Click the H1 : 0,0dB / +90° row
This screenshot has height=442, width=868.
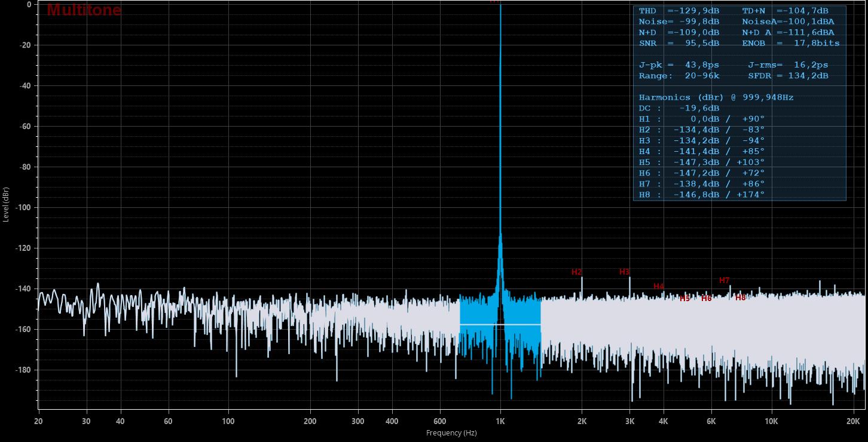point(702,119)
